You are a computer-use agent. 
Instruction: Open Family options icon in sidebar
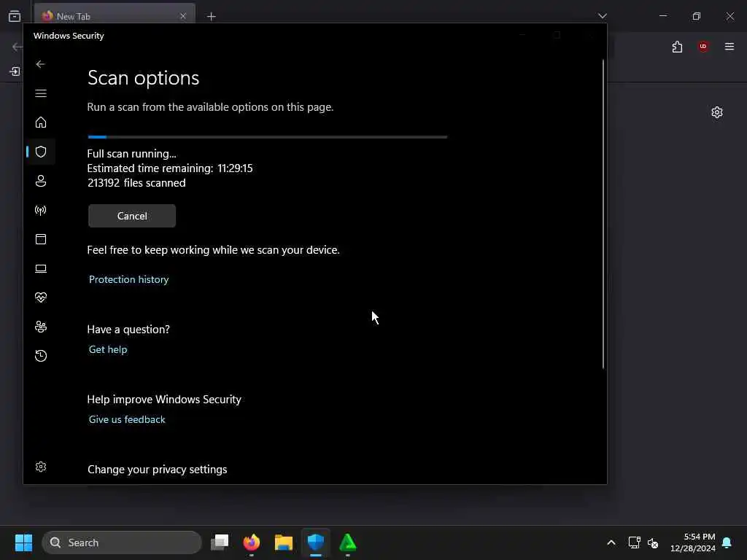(41, 327)
